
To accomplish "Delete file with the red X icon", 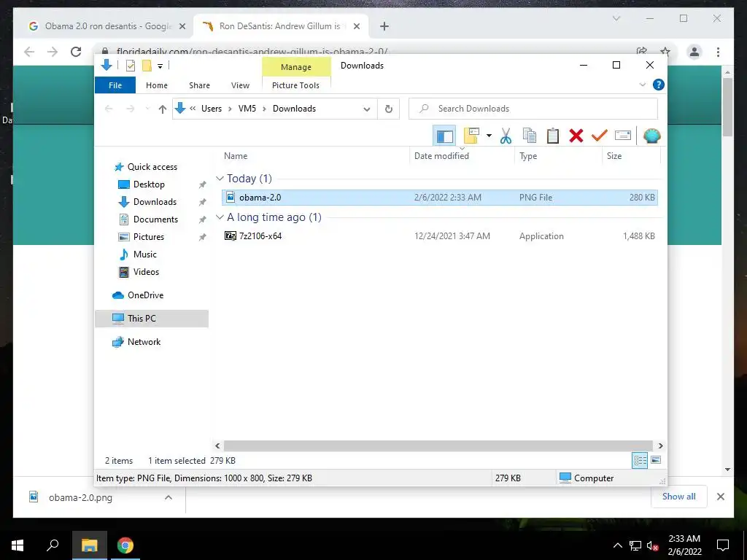I will coord(576,136).
